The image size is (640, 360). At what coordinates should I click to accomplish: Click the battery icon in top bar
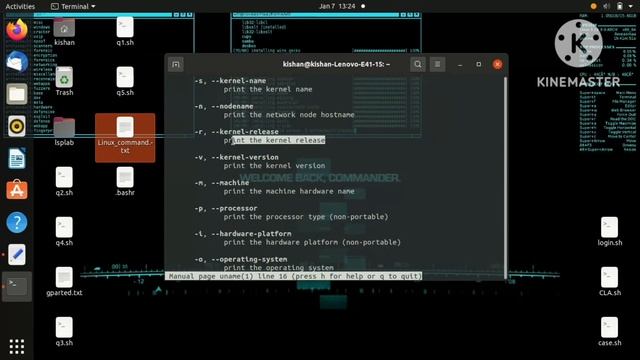point(620,6)
